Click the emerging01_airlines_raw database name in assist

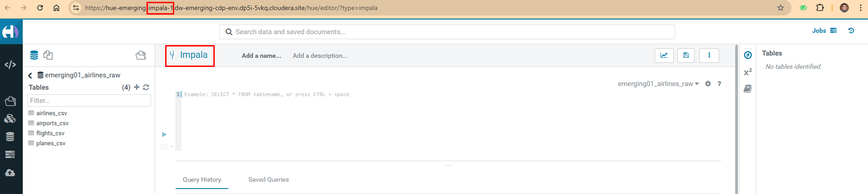click(x=83, y=75)
